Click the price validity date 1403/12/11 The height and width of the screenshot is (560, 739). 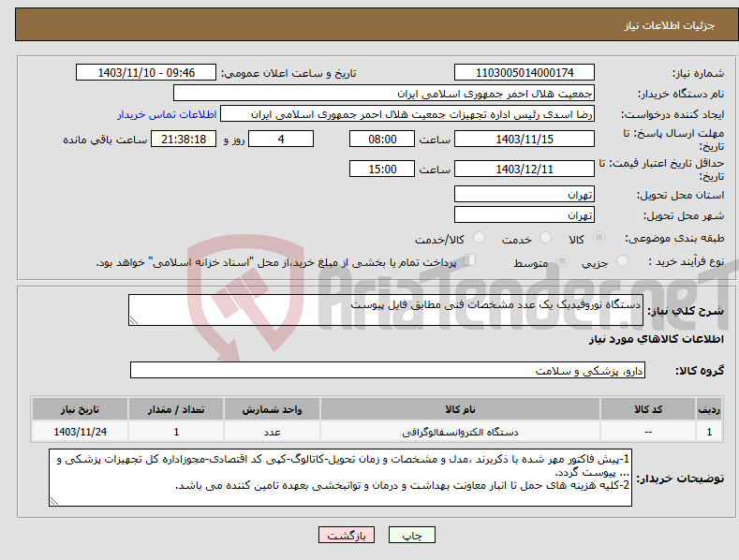525,169
